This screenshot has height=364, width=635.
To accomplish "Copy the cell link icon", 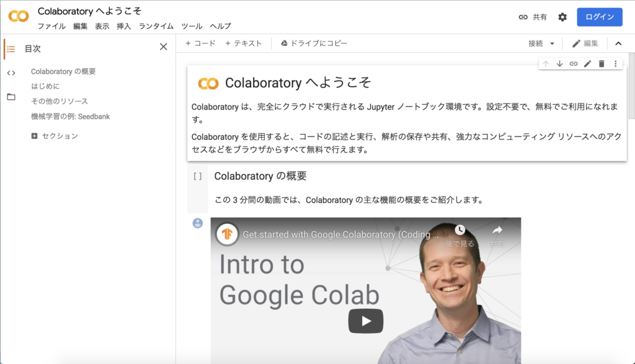I will pos(574,64).
